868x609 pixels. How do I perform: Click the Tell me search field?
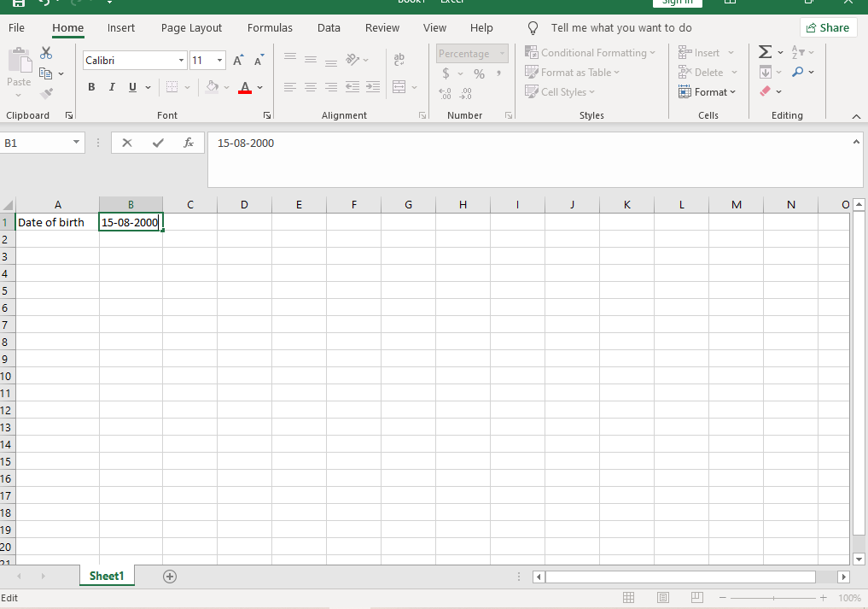coord(620,28)
